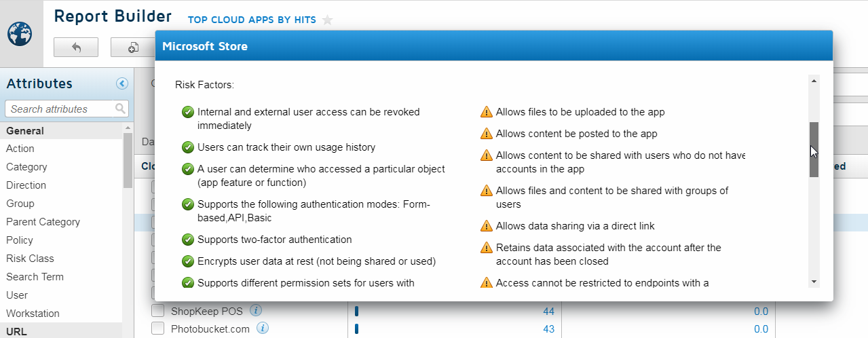The width and height of the screenshot is (868, 338).
Task: Click the green check beside two-factor authentication
Action: [x=188, y=240]
